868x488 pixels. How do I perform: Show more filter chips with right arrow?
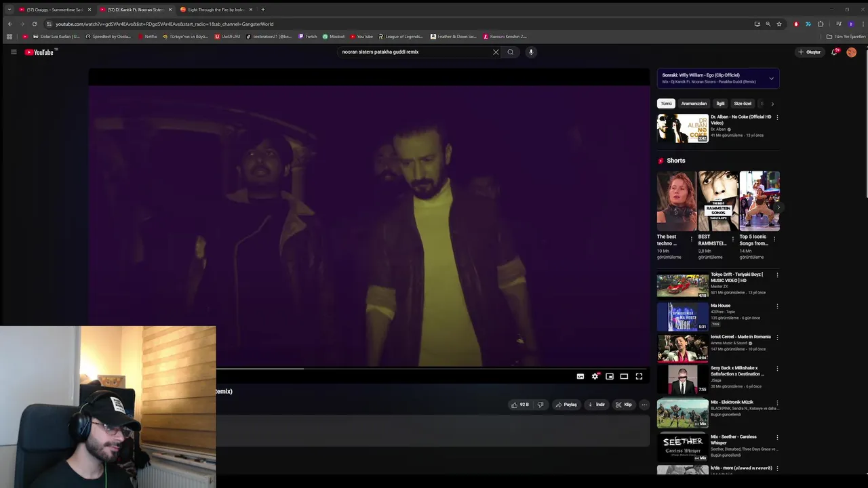772,104
